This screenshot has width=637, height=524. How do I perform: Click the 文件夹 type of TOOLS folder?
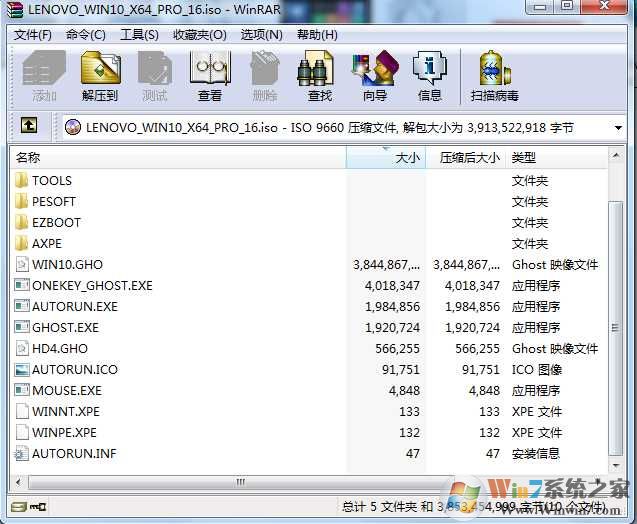point(530,180)
